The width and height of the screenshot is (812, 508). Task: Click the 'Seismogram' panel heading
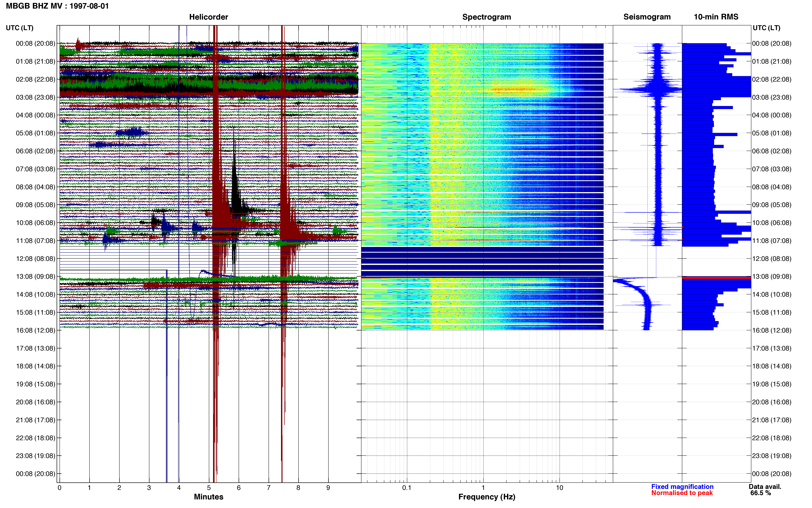click(x=647, y=17)
